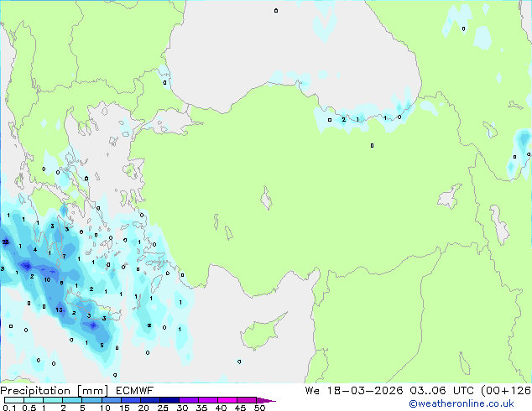
Task: Pick the 35–40 mm legend swatch
Action: tap(208, 400)
